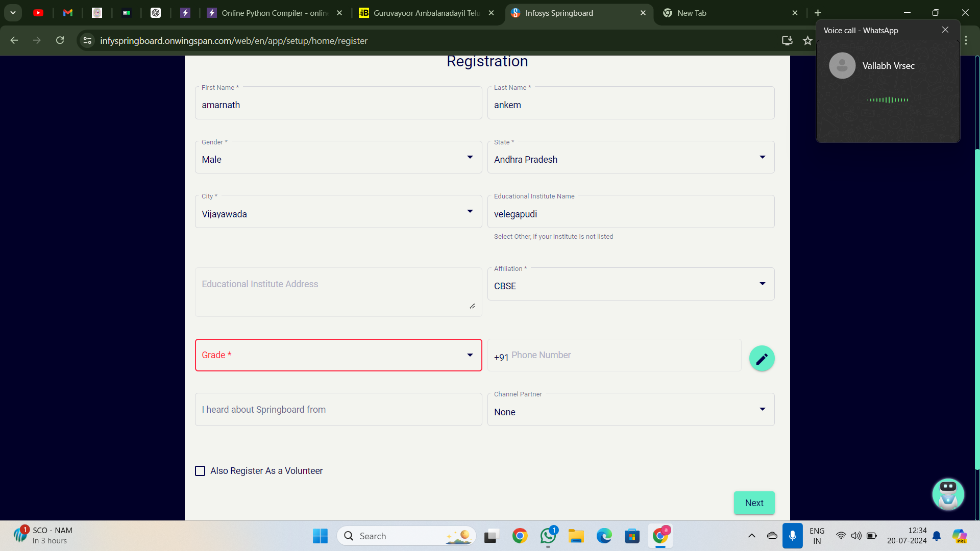Open WhatsApp from the taskbar
The width and height of the screenshot is (980, 551).
(548, 536)
